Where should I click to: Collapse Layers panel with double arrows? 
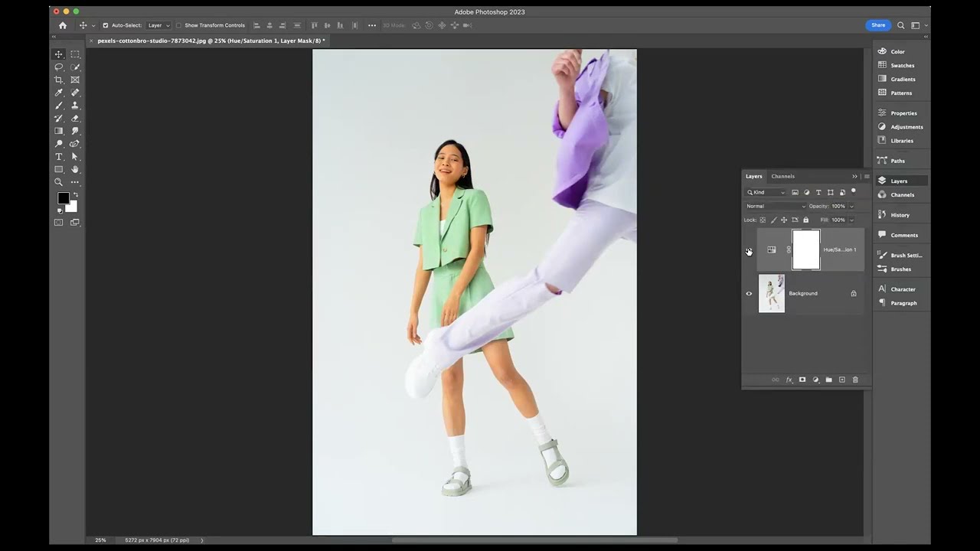pos(855,177)
